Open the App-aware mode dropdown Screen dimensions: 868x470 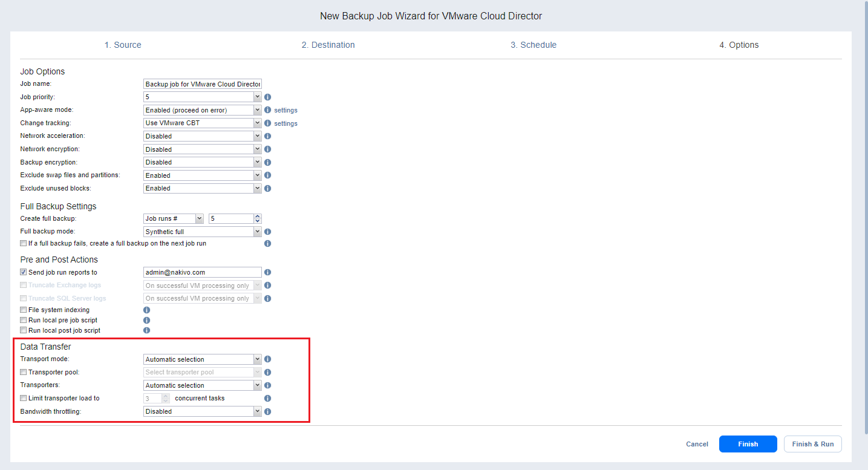click(202, 110)
